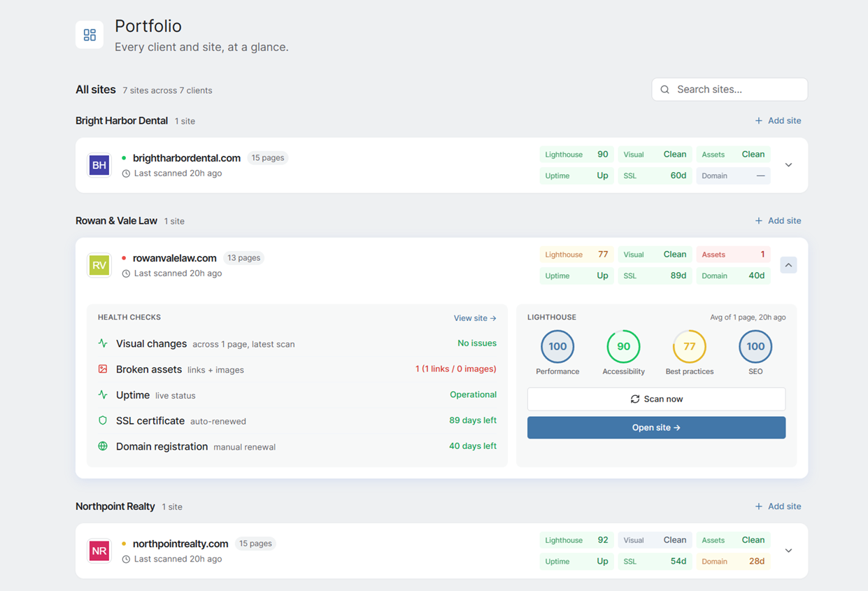This screenshot has height=591, width=868.
Task: Click 'Avg of 1 page, 20h ago' text
Action: (748, 318)
